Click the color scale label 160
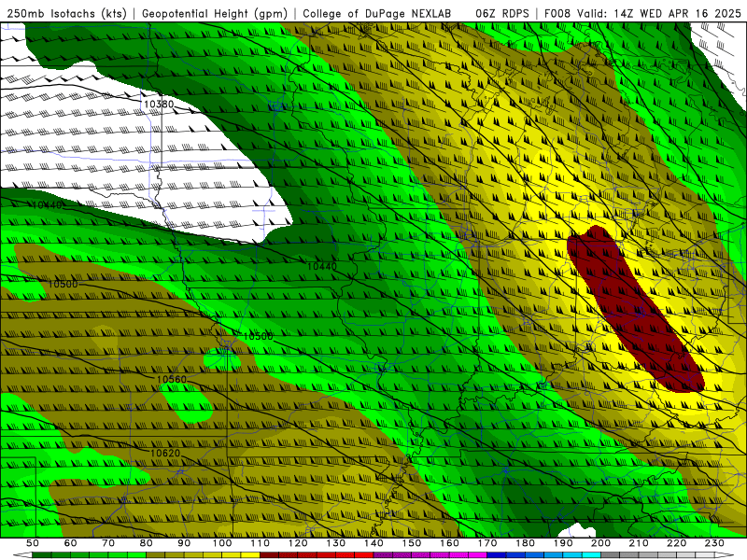This screenshot has height=560, width=747. tap(450, 543)
